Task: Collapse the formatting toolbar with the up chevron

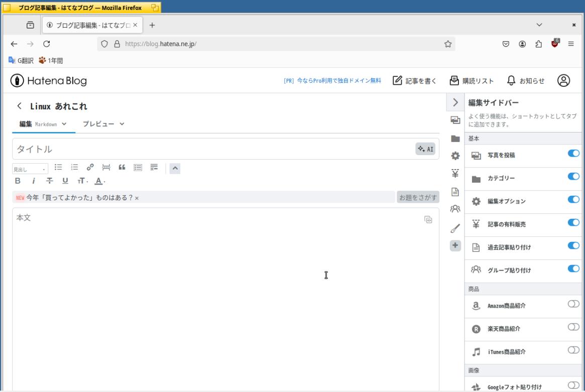Action: point(175,169)
